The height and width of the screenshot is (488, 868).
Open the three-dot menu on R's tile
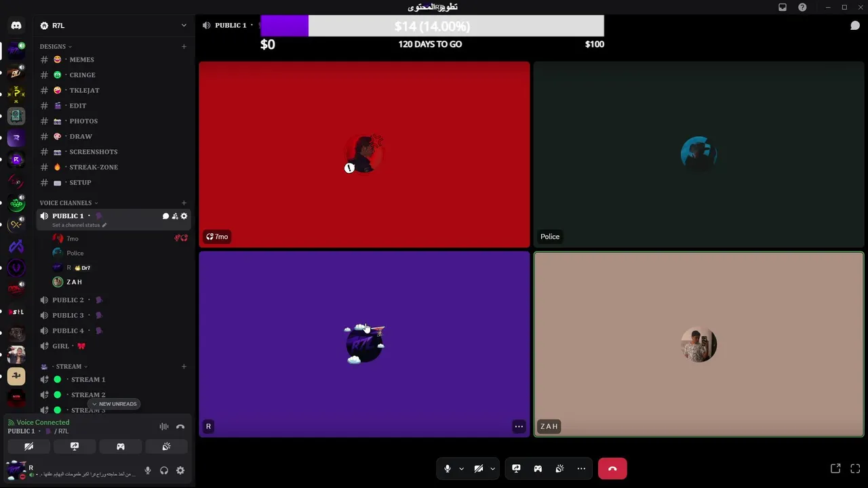(519, 426)
